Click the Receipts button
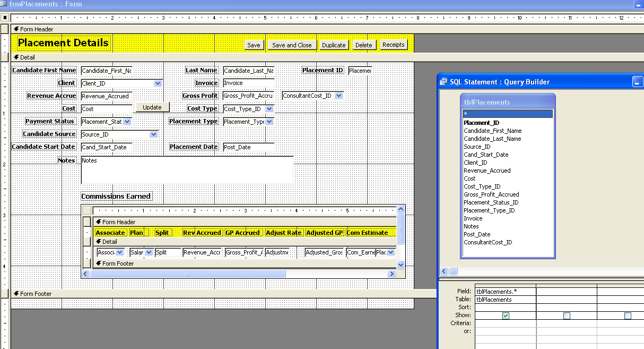This screenshot has width=644, height=349. 394,45
